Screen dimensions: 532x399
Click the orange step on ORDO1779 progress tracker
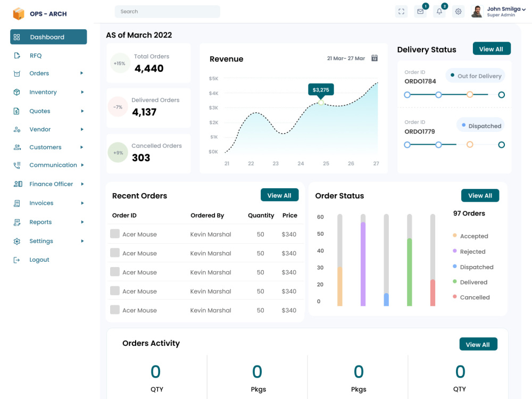[x=470, y=145]
